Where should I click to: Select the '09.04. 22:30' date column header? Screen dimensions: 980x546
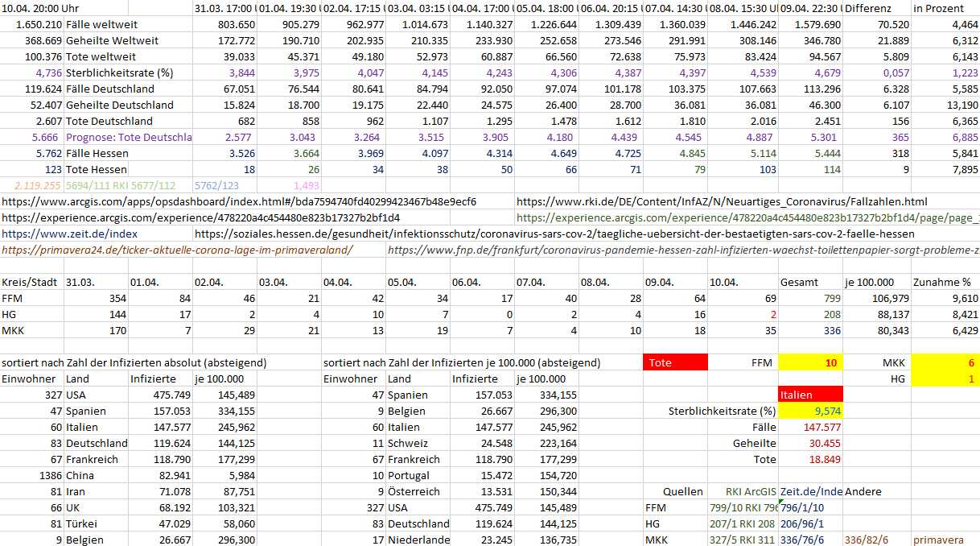click(x=811, y=8)
